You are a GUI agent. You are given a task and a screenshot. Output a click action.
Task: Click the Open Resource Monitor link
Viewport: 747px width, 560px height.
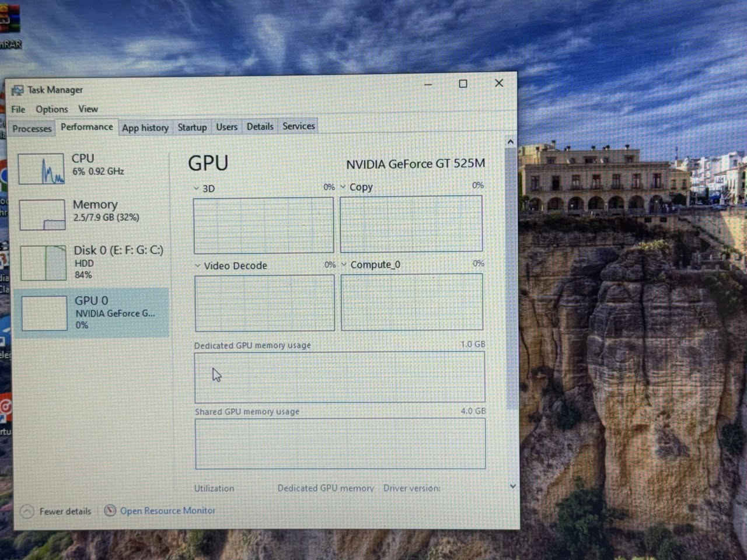tap(167, 510)
